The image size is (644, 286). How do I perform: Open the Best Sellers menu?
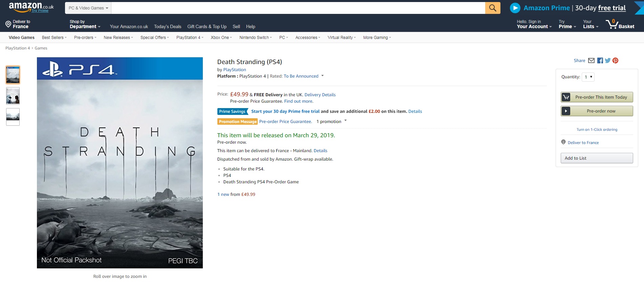tap(54, 38)
